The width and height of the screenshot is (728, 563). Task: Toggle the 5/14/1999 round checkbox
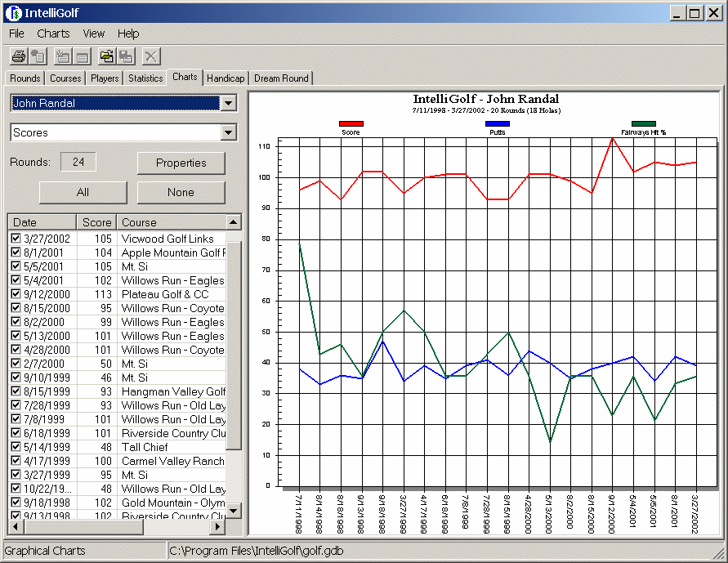[x=16, y=446]
